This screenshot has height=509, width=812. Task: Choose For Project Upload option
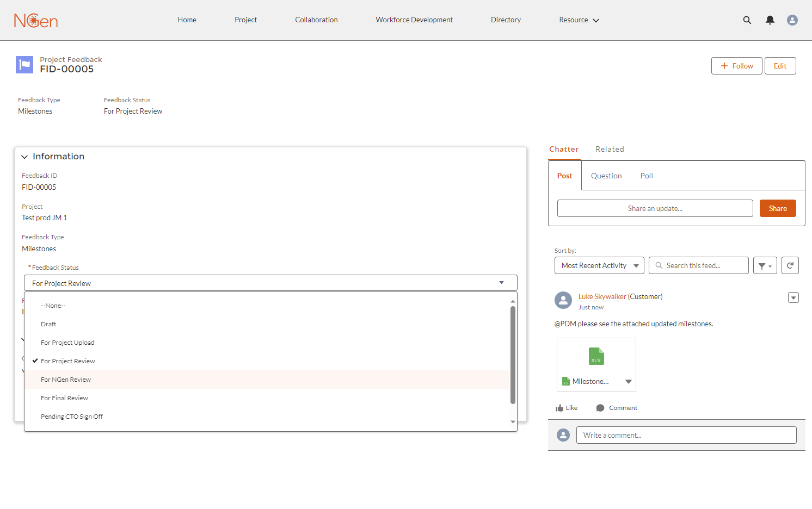(x=267, y=343)
